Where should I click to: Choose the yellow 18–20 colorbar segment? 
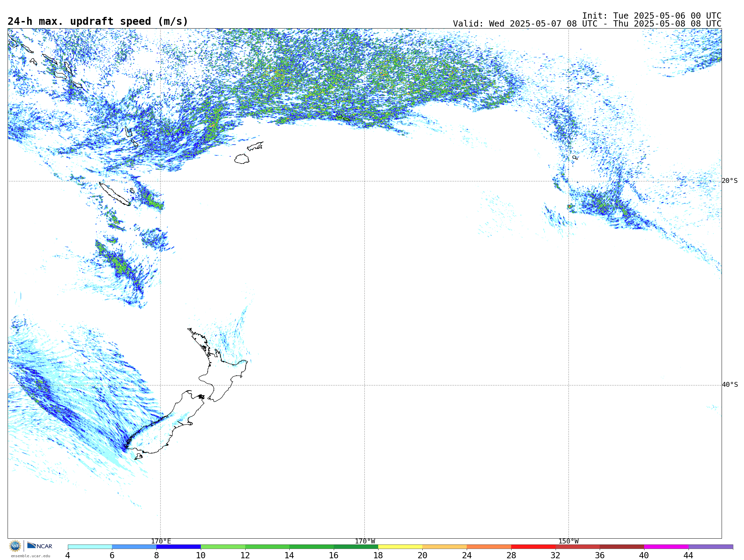400,547
